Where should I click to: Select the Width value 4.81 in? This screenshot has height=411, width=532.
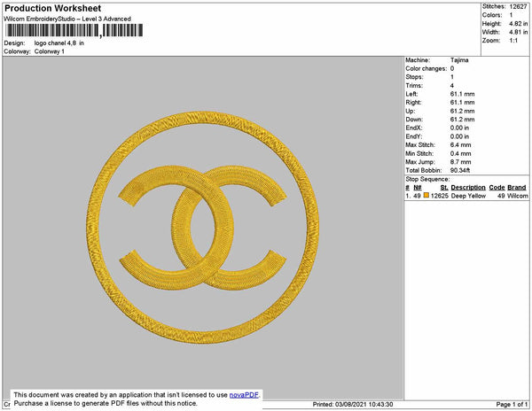tap(518, 32)
